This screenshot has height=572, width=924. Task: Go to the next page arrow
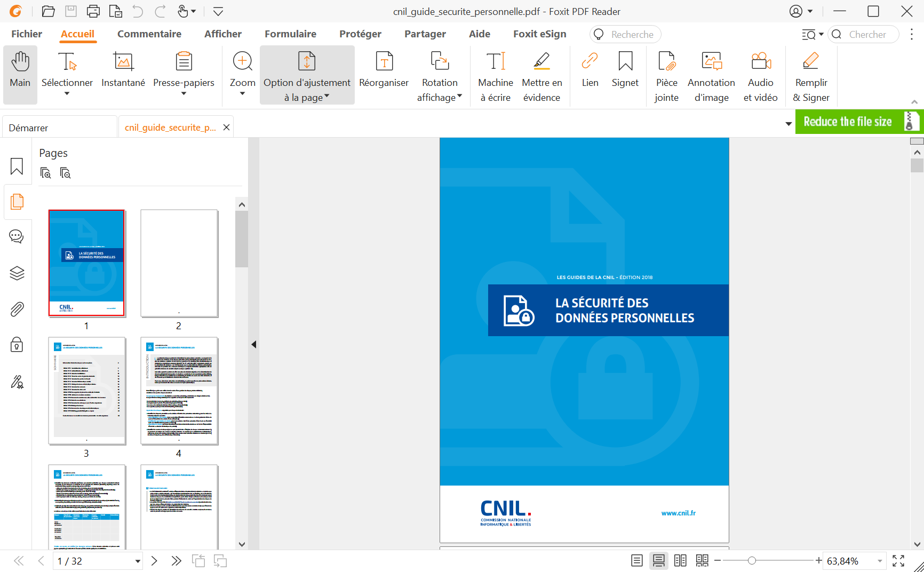(154, 561)
